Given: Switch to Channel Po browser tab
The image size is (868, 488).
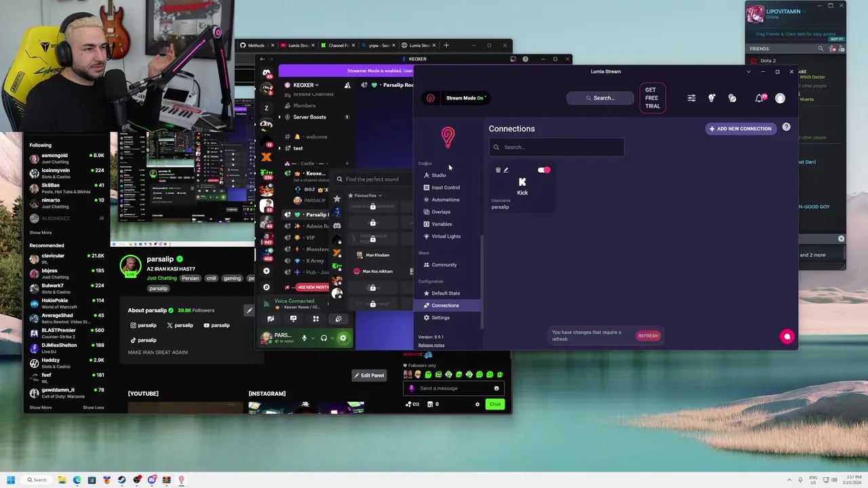Looking at the screenshot, I should pos(338,45).
